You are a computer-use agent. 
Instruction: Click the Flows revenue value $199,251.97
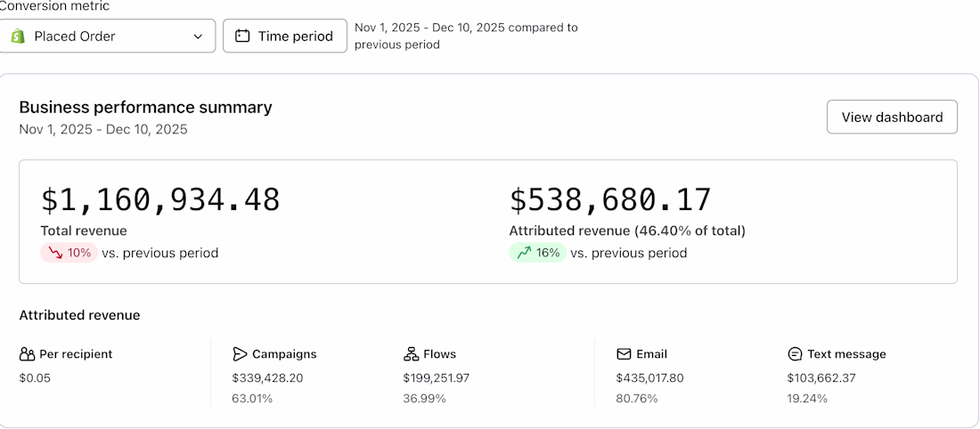point(437,378)
